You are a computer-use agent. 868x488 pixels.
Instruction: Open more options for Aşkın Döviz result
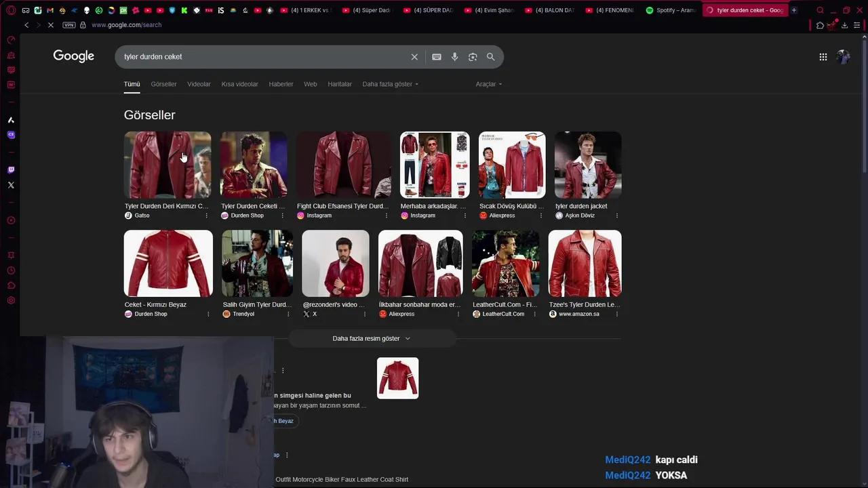[x=617, y=216]
